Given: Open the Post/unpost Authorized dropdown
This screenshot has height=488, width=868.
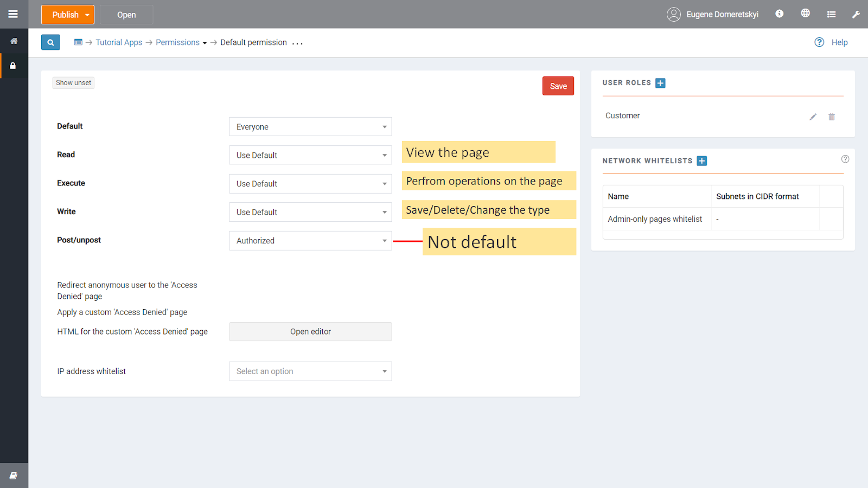Looking at the screenshot, I should pos(310,241).
